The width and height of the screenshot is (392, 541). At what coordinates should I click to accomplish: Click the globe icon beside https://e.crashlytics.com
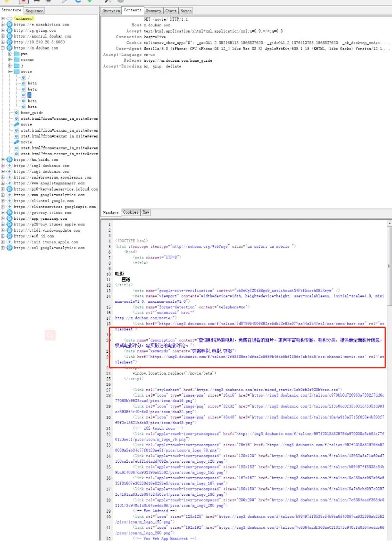(9, 25)
